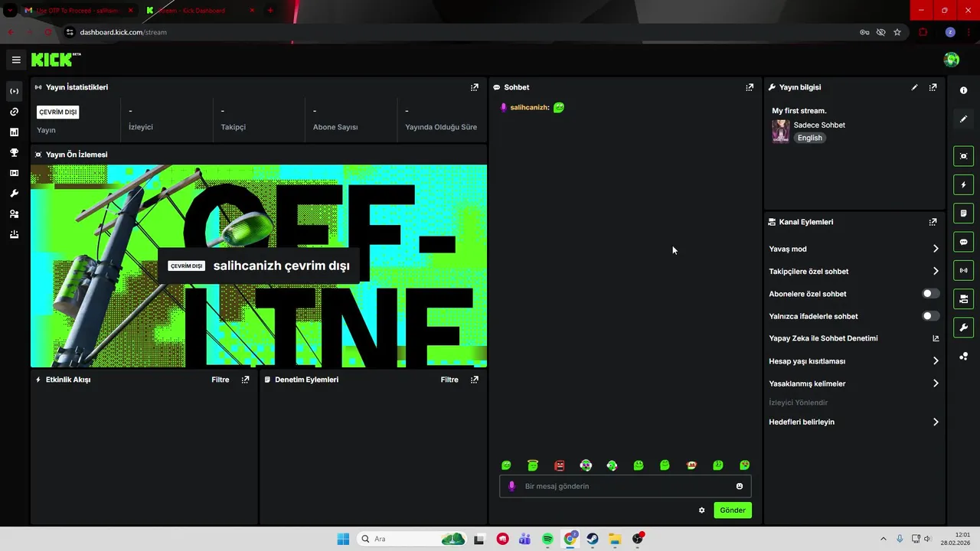The height and width of the screenshot is (551, 980).
Task: Pop out the Sohbet chat panel
Action: [750, 87]
